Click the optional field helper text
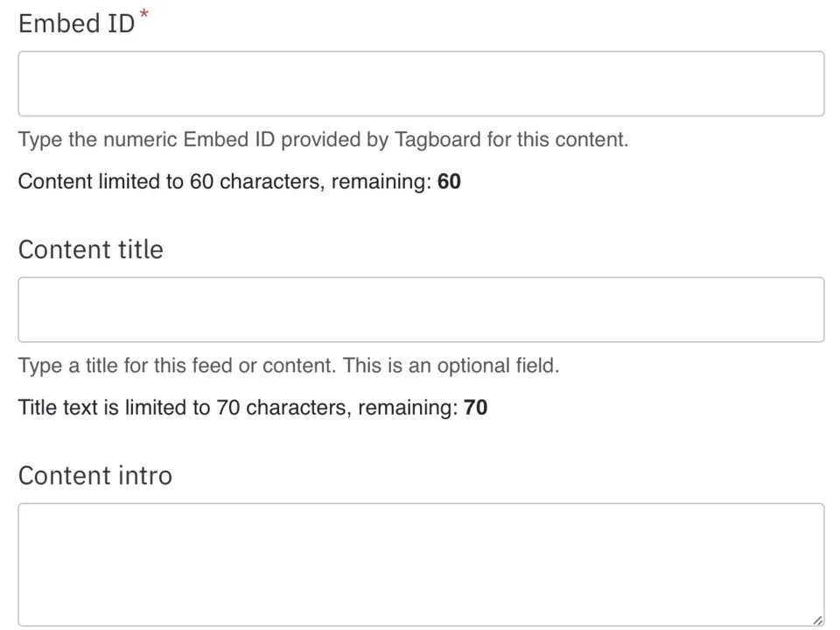The width and height of the screenshot is (840, 630). click(289, 365)
